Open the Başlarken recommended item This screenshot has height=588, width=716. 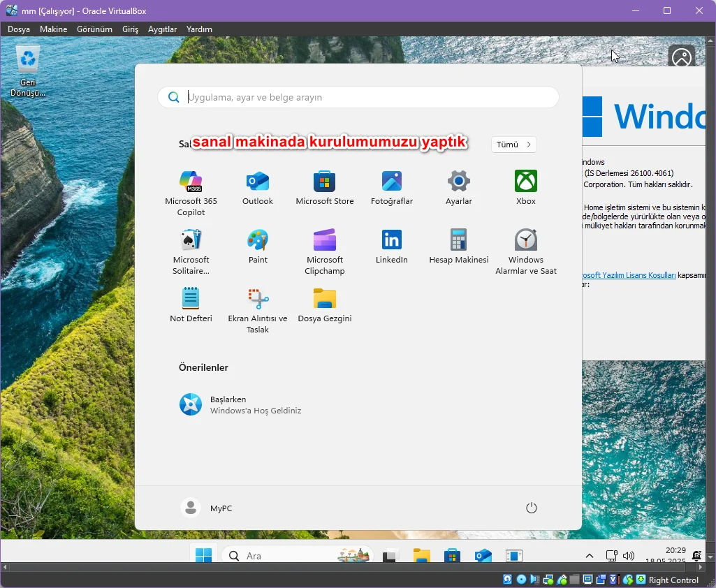240,404
